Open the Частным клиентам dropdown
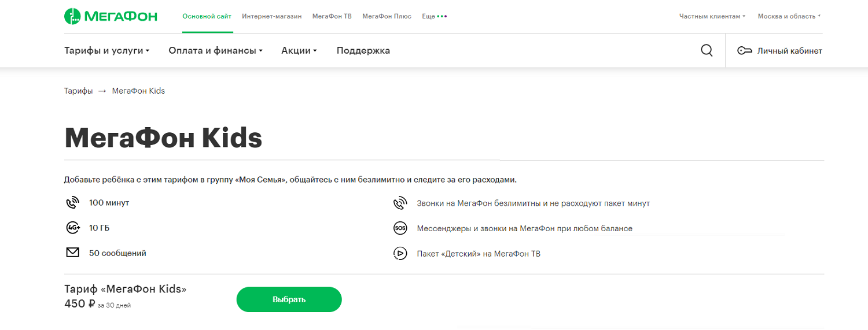This screenshot has height=330, width=868. (x=712, y=16)
